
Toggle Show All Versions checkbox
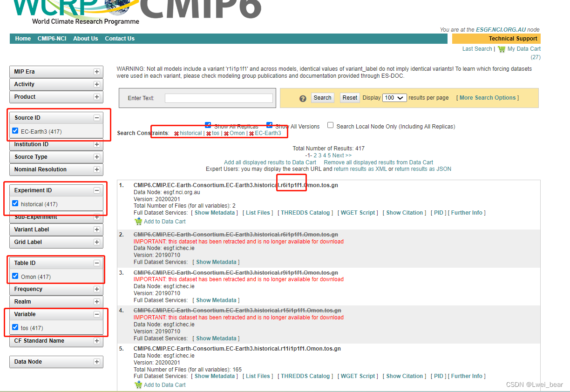click(270, 125)
